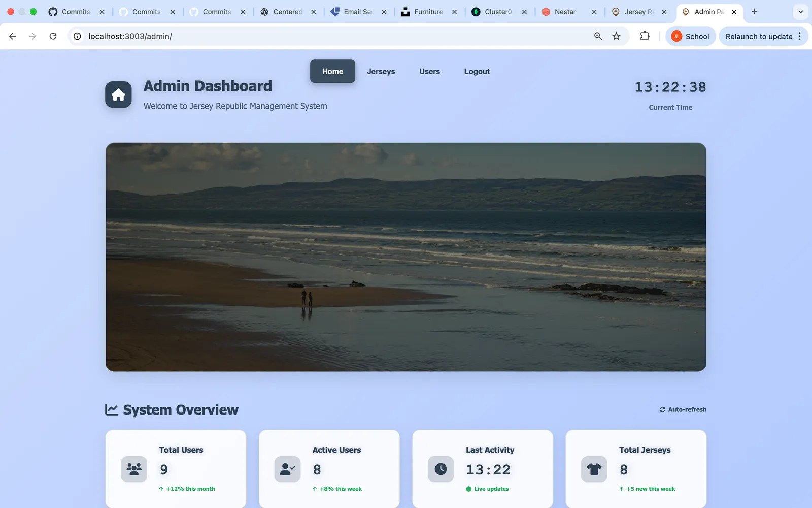The width and height of the screenshot is (812, 508).
Task: Open the Jerseys navigation item
Action: click(x=381, y=71)
